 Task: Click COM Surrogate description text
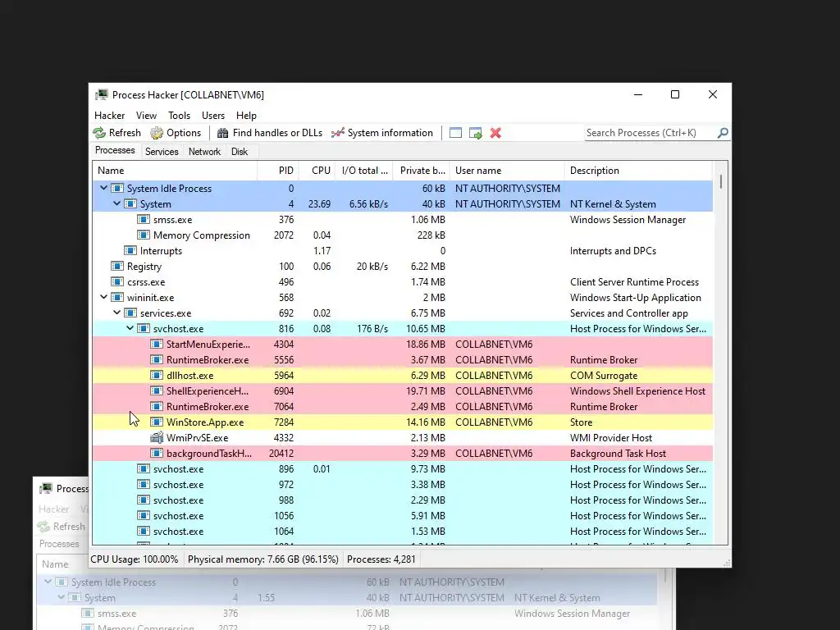click(x=604, y=376)
